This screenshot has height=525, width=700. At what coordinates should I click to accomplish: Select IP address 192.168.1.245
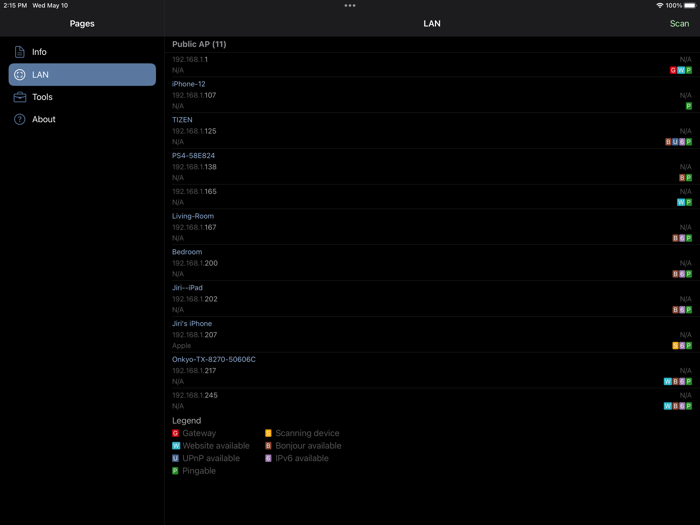(195, 395)
